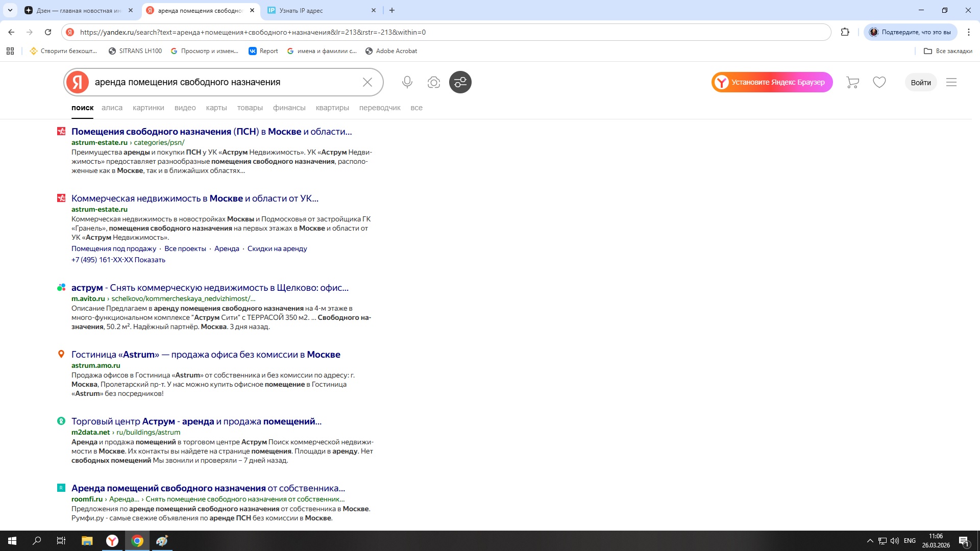Show hidden system tray icons
This screenshot has height=551, width=980.
[x=870, y=541]
